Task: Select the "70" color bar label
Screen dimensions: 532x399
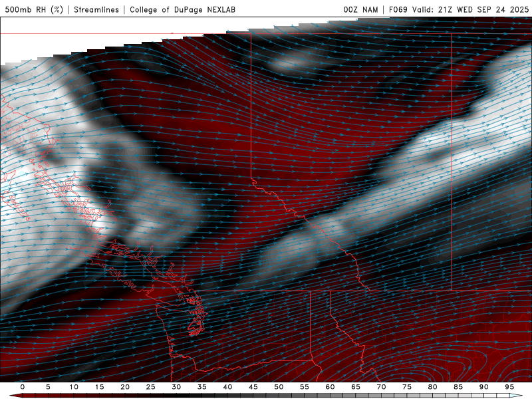Action: click(x=381, y=387)
